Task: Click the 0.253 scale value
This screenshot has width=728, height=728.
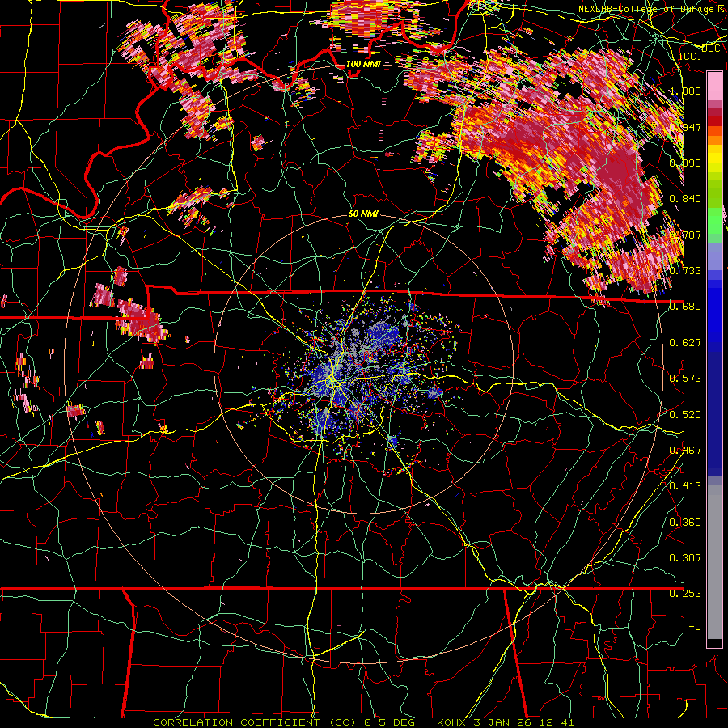Action: [x=685, y=594]
